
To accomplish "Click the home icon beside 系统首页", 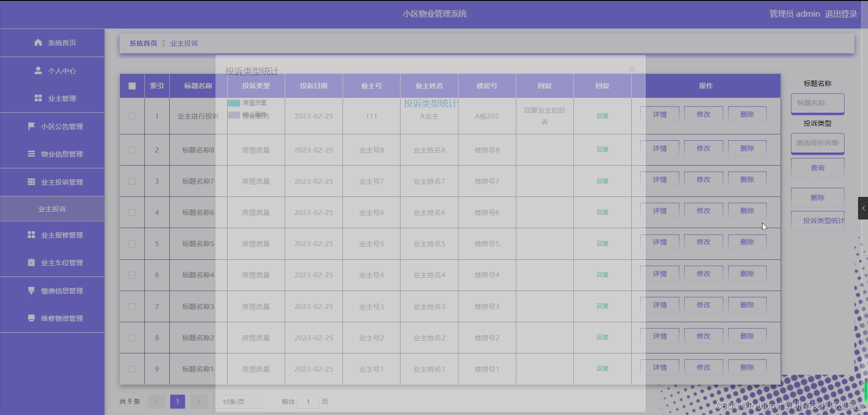I will pos(38,43).
